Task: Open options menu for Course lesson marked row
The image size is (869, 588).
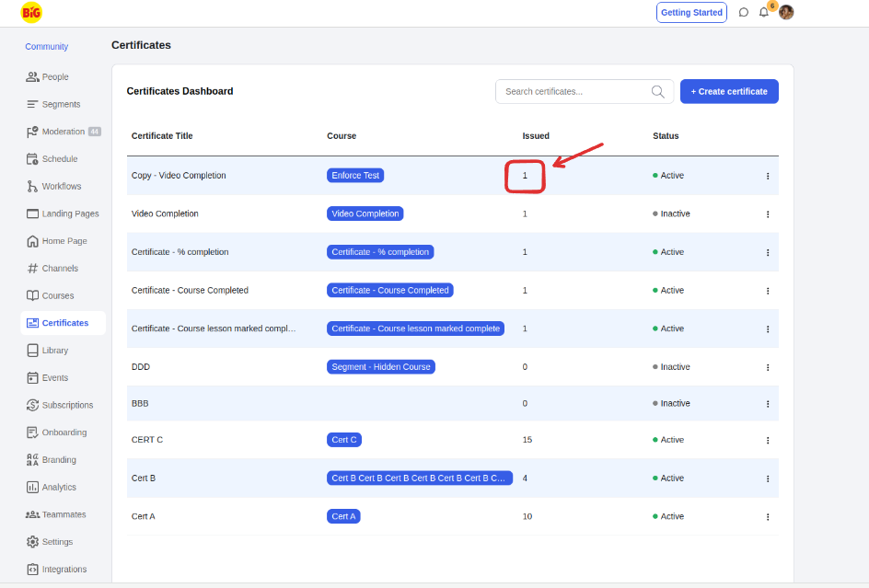Action: (x=768, y=329)
